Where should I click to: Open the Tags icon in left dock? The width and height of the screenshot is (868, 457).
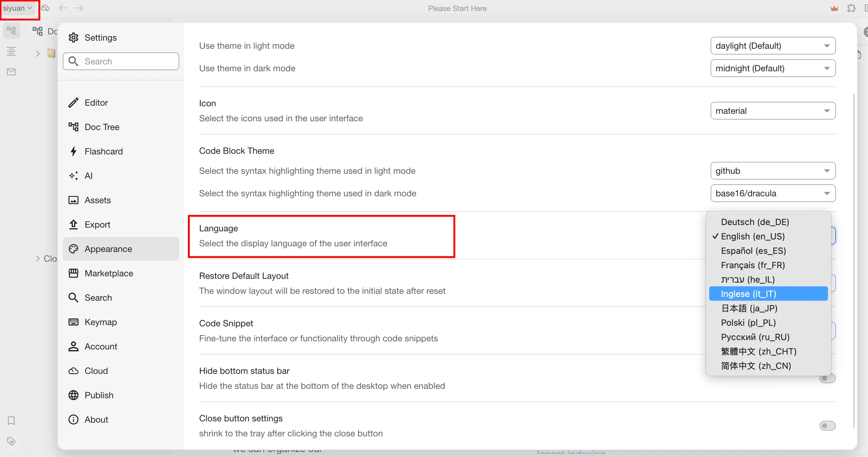coord(11,441)
